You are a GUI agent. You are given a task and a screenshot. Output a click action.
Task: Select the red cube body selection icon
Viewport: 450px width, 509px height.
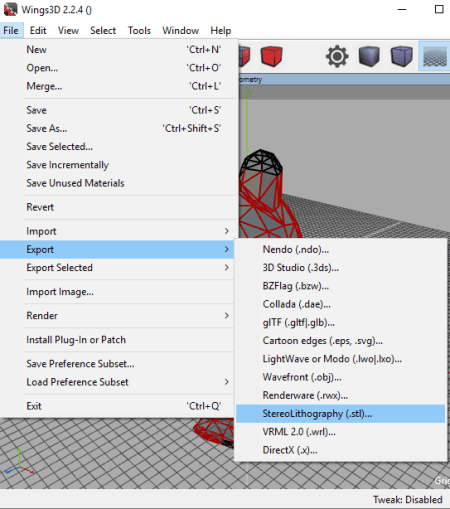[x=272, y=56]
